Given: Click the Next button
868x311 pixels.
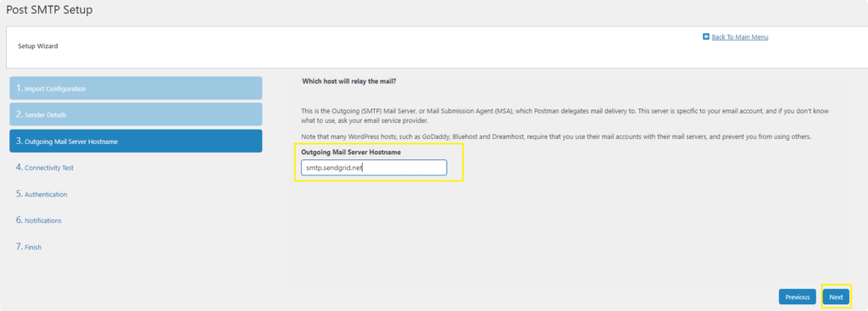Looking at the screenshot, I should (x=836, y=297).
